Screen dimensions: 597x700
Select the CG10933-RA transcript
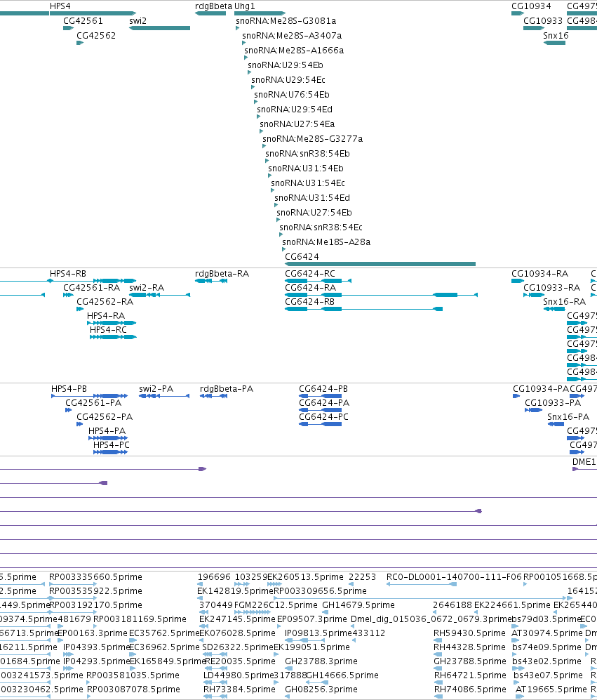tap(534, 295)
